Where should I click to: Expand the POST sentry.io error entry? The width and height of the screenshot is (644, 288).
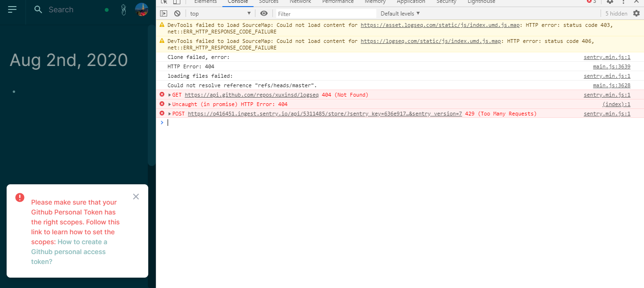click(170, 114)
